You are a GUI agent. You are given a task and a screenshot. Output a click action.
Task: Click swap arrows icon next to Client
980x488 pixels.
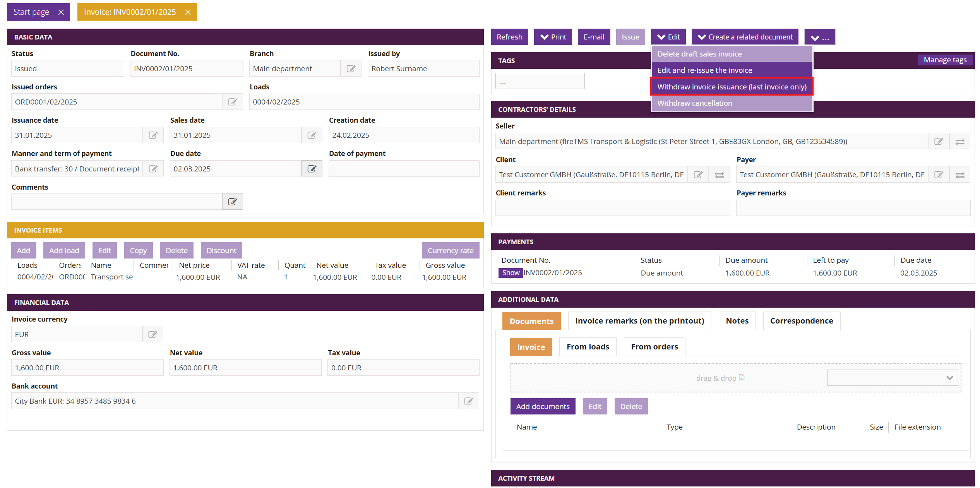(719, 175)
